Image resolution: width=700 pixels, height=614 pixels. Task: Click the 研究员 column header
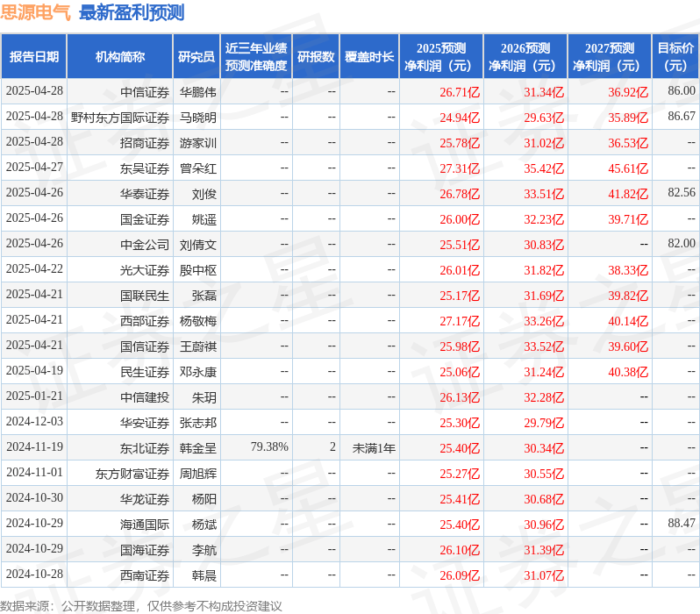point(196,57)
